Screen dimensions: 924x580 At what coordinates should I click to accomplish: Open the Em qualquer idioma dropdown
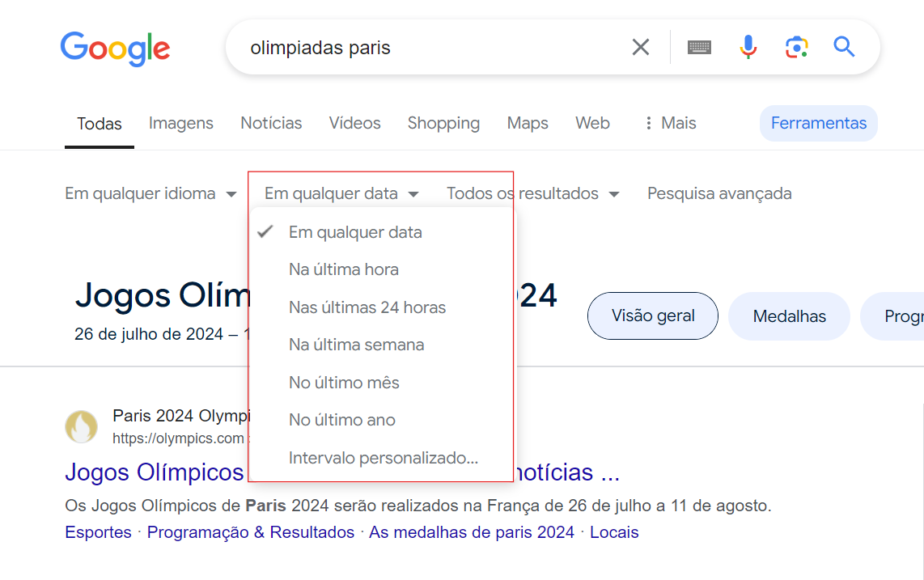150,193
